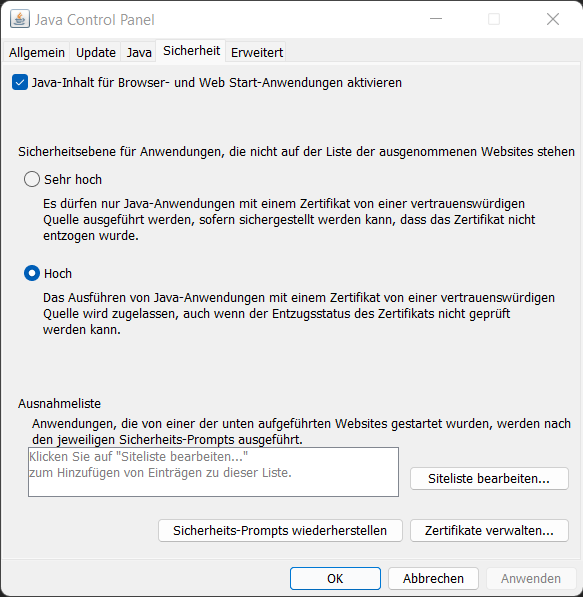Viewport: 583px width, 597px height.
Task: Show the Erweitert tab
Action: point(256,52)
